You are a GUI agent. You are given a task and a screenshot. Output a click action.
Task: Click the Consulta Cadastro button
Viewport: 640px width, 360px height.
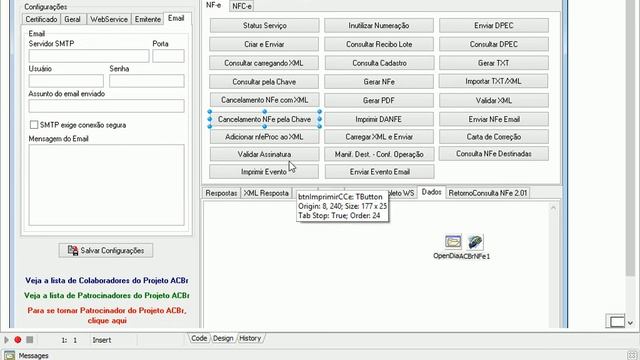click(379, 63)
